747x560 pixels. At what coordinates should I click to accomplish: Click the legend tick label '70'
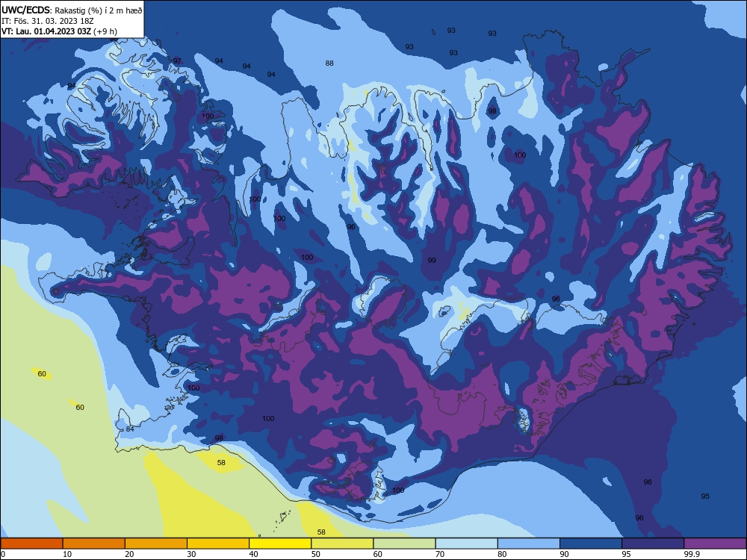click(440, 554)
